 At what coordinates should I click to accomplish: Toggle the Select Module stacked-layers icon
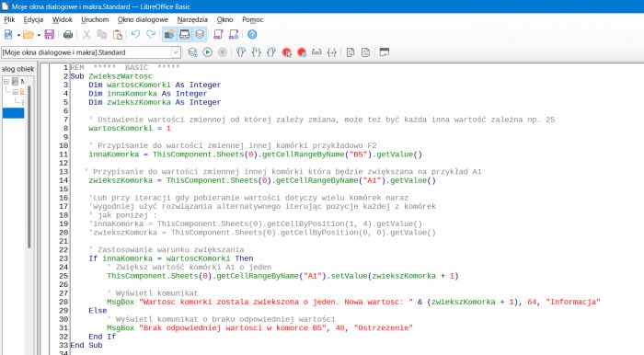pos(200,34)
